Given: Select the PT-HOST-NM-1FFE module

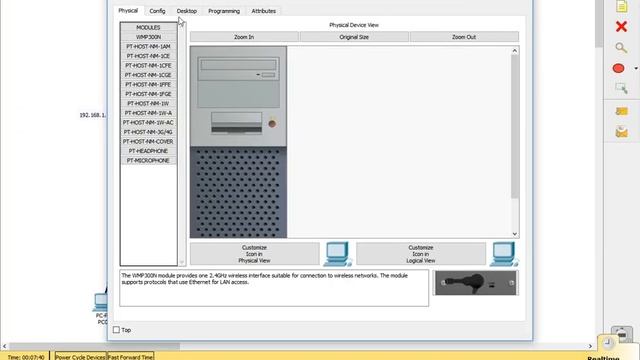Looking at the screenshot, I should 148,84.
